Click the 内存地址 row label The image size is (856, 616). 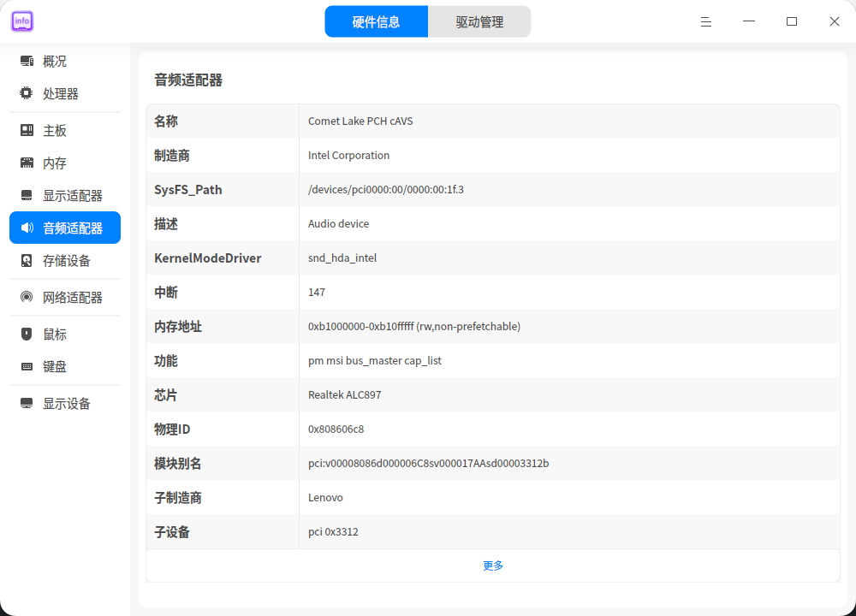[177, 326]
